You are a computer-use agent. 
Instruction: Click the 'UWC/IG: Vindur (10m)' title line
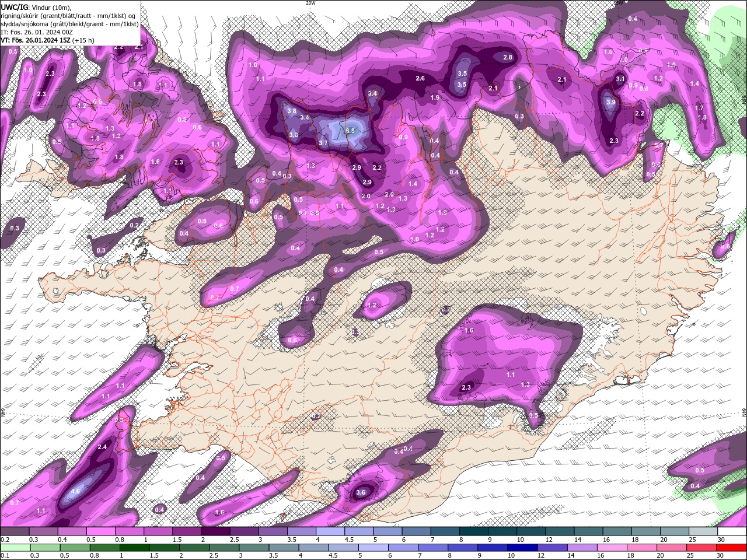[37, 7]
